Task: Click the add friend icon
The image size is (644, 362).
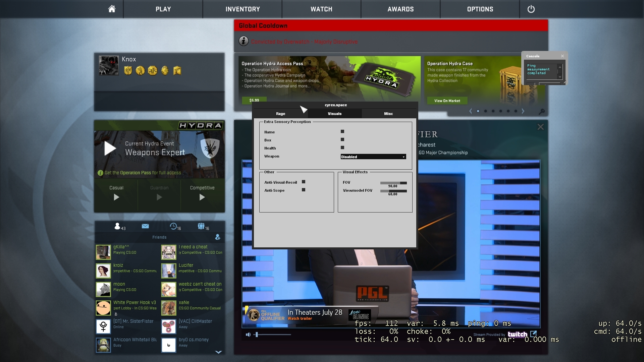Action: (x=218, y=237)
